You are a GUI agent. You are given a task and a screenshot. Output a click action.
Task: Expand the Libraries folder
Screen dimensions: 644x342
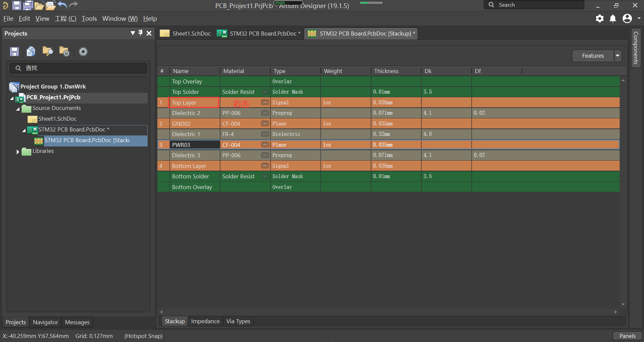[18, 152]
